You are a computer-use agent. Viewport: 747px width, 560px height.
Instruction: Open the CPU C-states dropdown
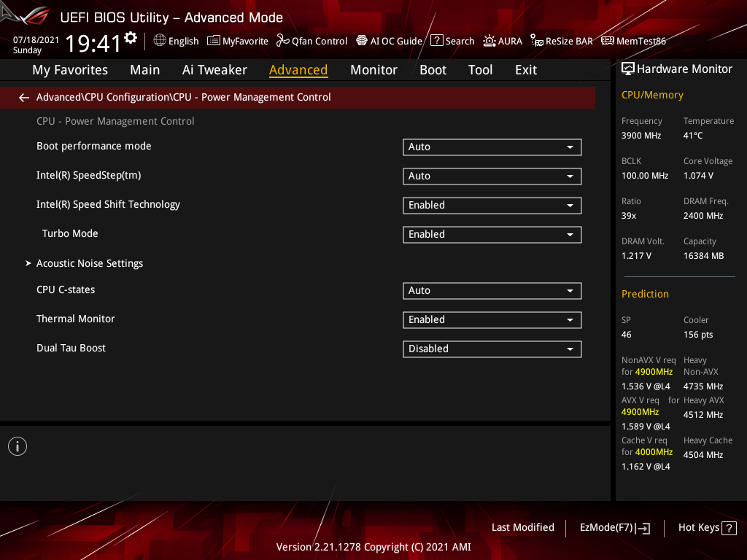(x=492, y=290)
